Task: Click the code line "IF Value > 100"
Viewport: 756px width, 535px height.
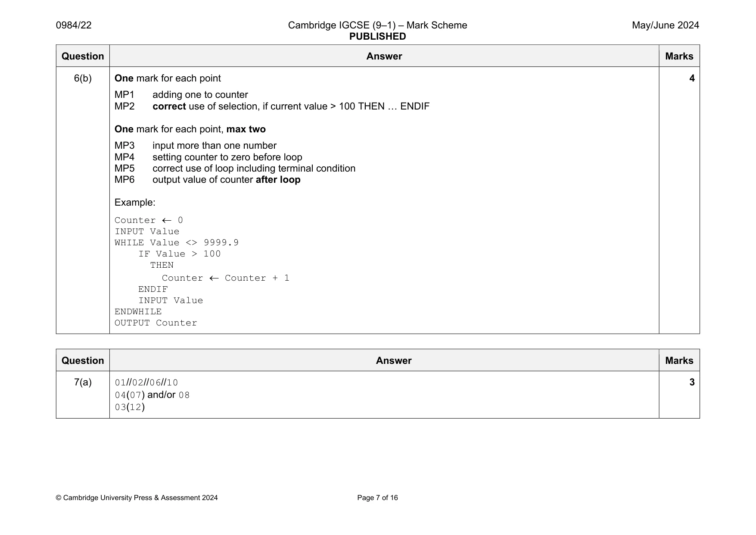Action: pyautogui.click(x=180, y=254)
